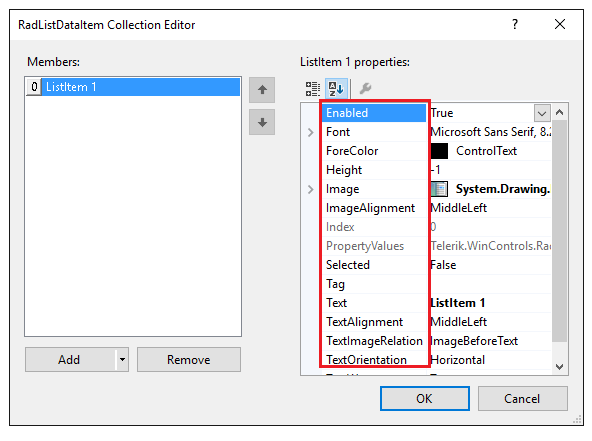Click the Image value thumbnail icon
Image resolution: width=592 pixels, height=441 pixels.
tap(439, 189)
